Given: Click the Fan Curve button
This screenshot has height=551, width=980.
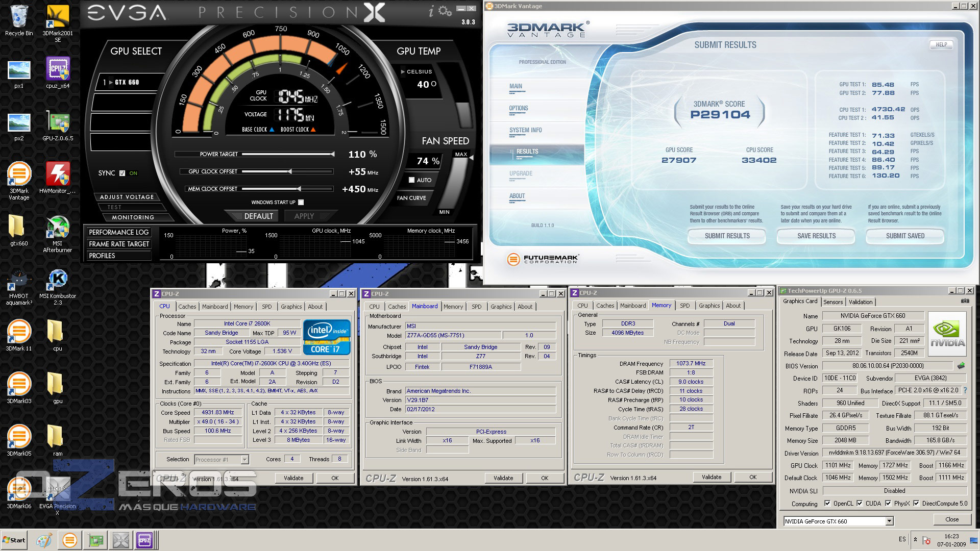Looking at the screenshot, I should pyautogui.click(x=411, y=198).
